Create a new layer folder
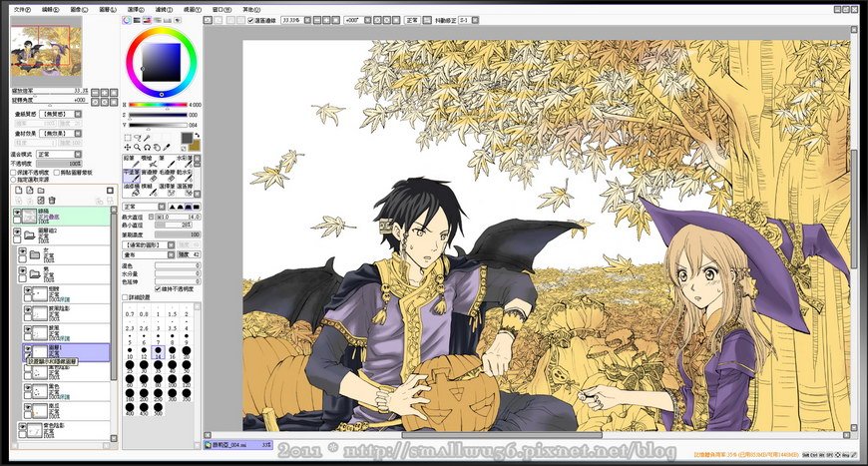Image resolution: width=868 pixels, height=466 pixels. pos(41,190)
